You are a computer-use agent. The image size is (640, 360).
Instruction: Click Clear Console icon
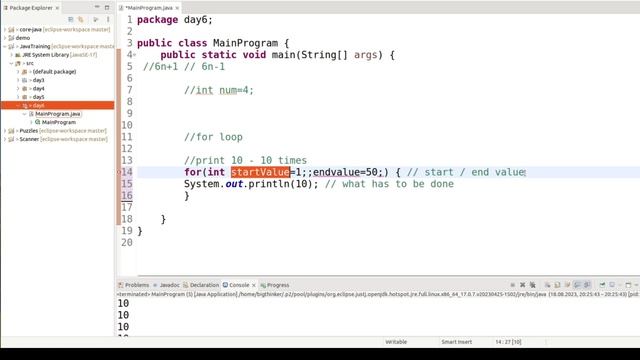(x=547, y=285)
